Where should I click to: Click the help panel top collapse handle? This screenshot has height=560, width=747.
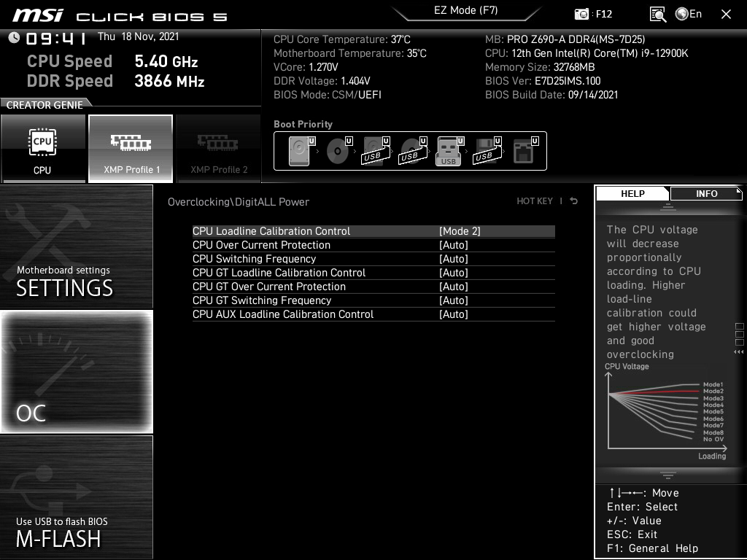coord(668,206)
